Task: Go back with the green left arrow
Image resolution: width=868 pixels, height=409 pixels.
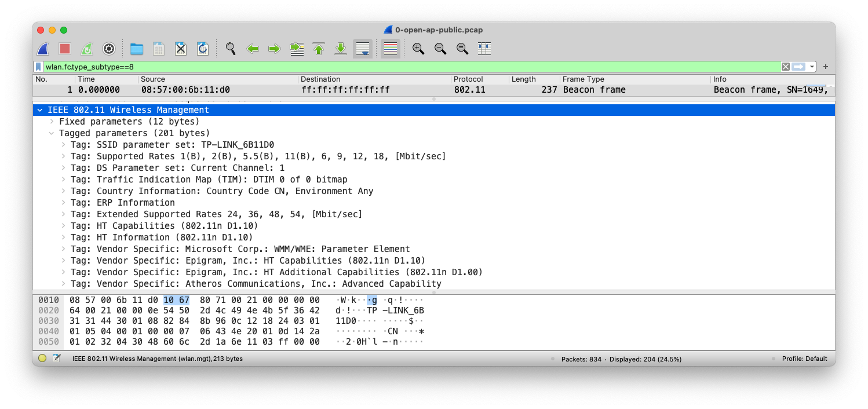Action: 253,49
